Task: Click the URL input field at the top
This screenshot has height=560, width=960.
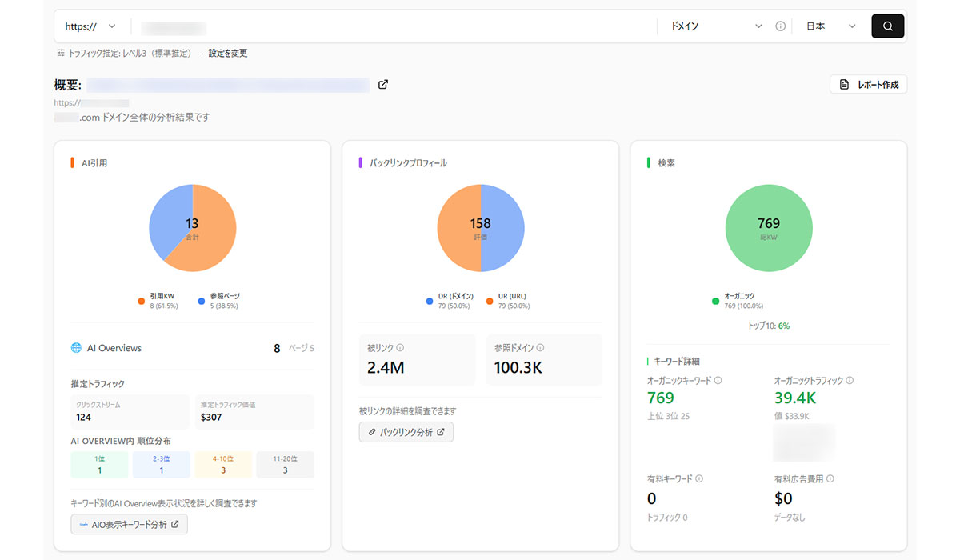Action: click(320, 26)
